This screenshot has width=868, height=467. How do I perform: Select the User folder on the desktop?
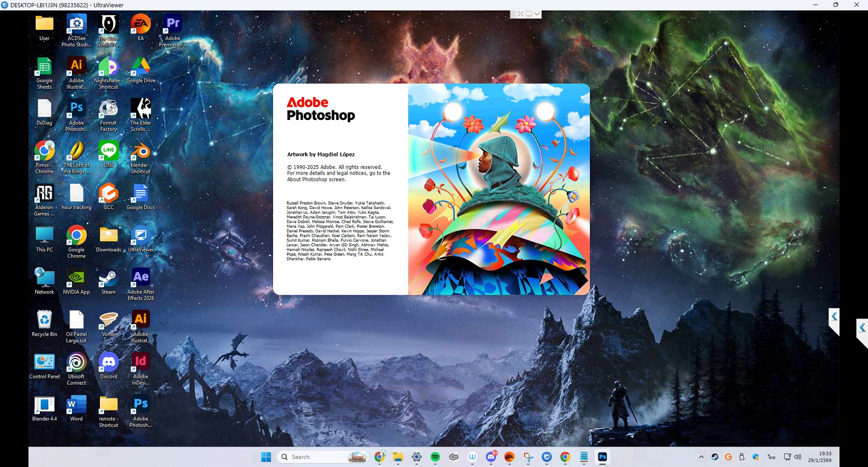coord(44,27)
